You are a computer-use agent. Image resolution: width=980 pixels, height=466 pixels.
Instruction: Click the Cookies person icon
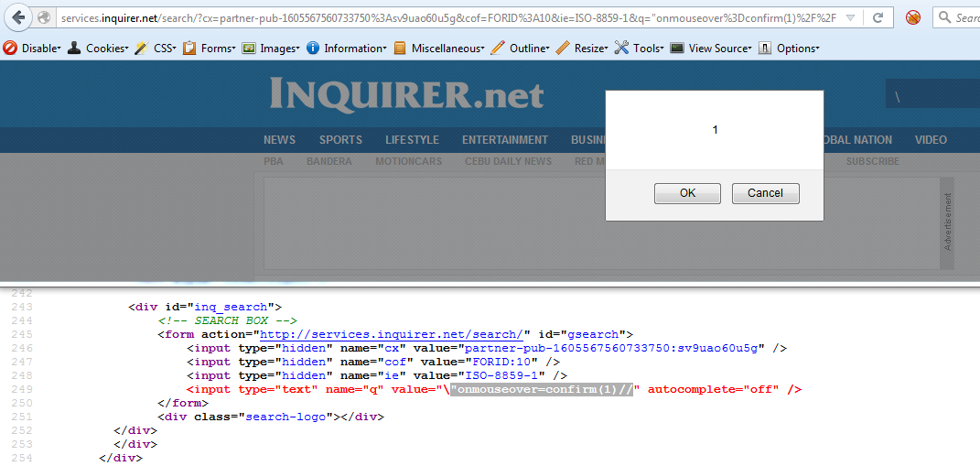point(74,49)
